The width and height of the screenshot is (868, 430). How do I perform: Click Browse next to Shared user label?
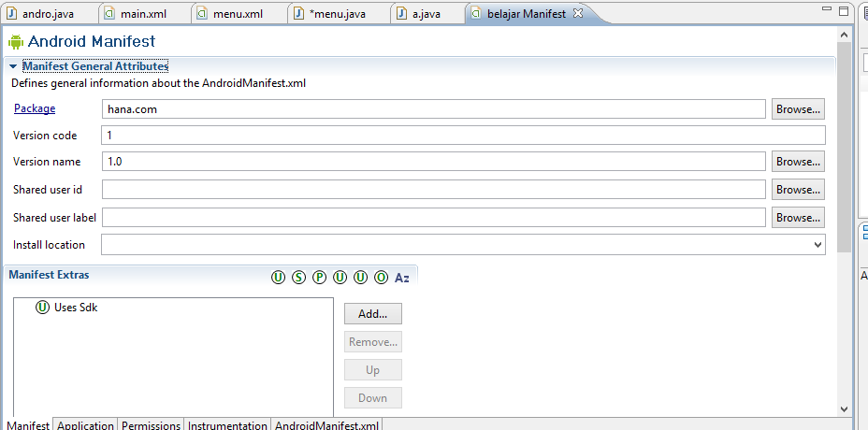(798, 218)
